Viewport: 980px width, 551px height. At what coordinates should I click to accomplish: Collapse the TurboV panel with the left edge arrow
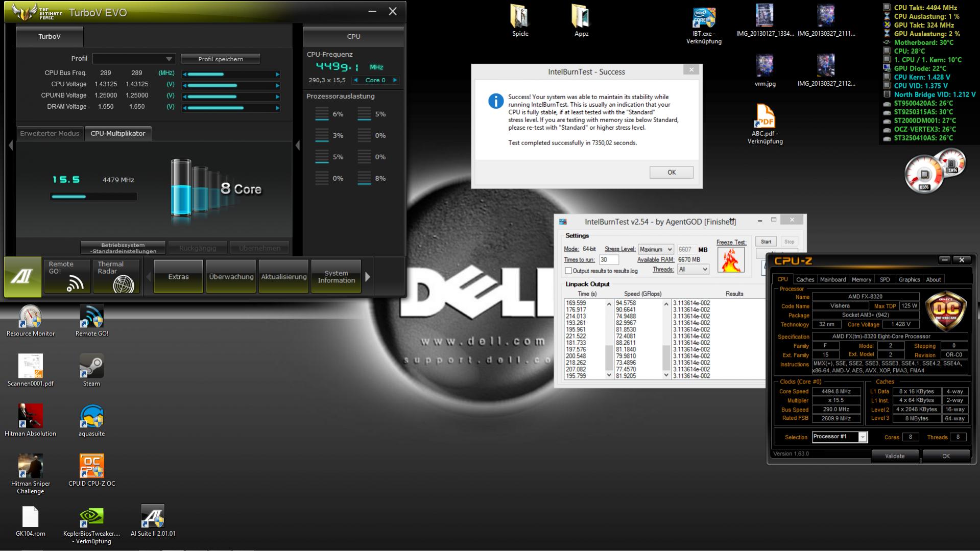point(10,146)
